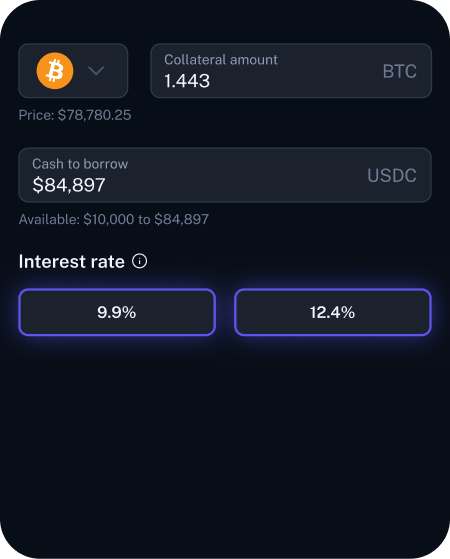Click the $84,897 maximum in Available line
Image resolution: width=450 pixels, height=559 pixels.
point(181,219)
